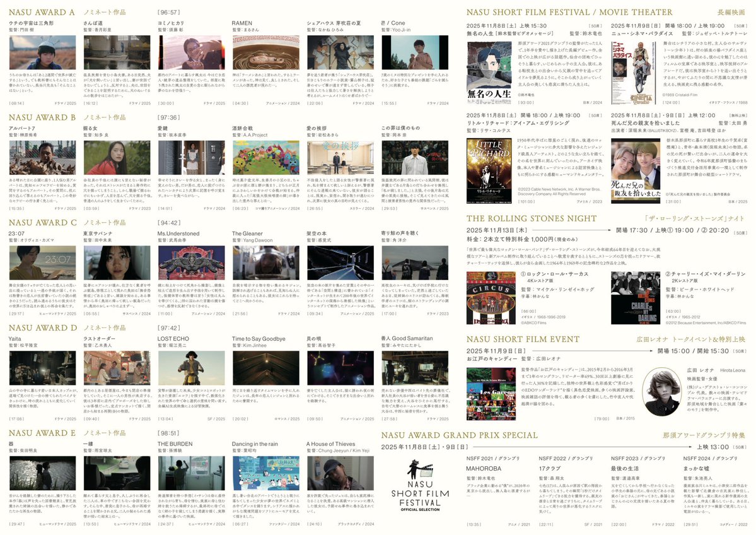Select THE ROLLING STONES NIGHT heading
Viewport: 756px width, 535px height.
coord(532,218)
